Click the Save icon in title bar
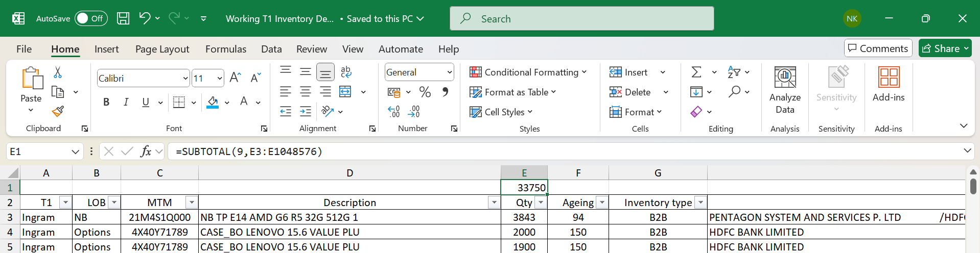Screen dimensions: 980x253 coord(123,18)
